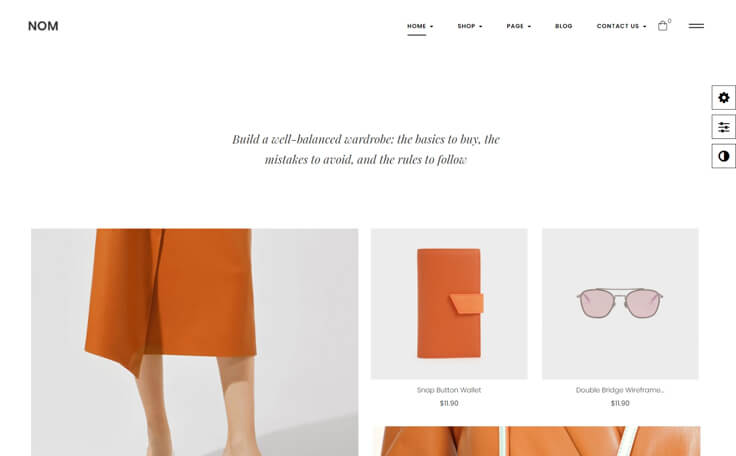Click the gear settings panel icon
This screenshot has width=736, height=456.
click(723, 98)
